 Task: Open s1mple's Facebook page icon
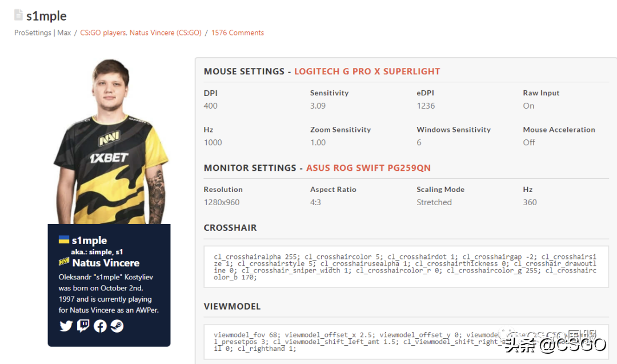click(100, 326)
